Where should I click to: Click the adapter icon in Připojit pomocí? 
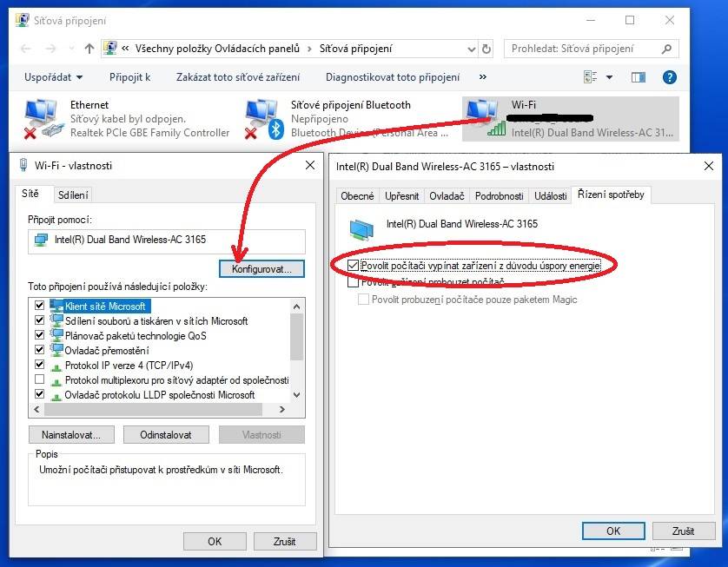tap(42, 240)
